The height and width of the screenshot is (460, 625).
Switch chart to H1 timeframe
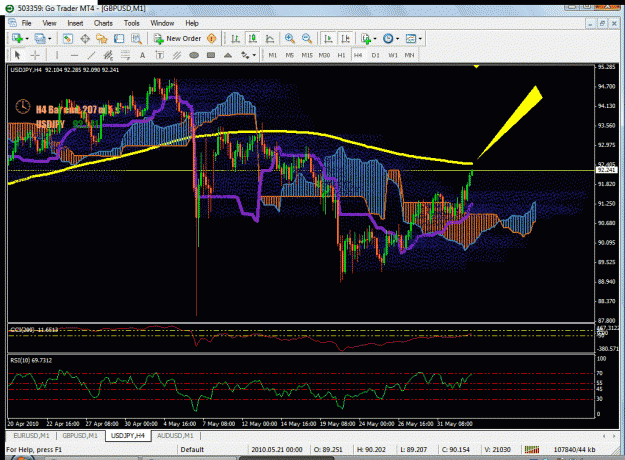point(342,55)
